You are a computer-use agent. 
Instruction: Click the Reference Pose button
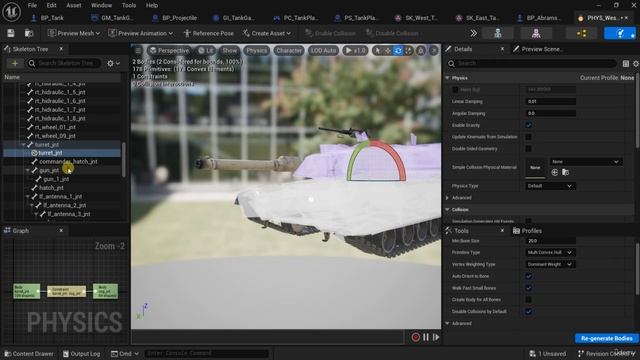pyautogui.click(x=209, y=33)
